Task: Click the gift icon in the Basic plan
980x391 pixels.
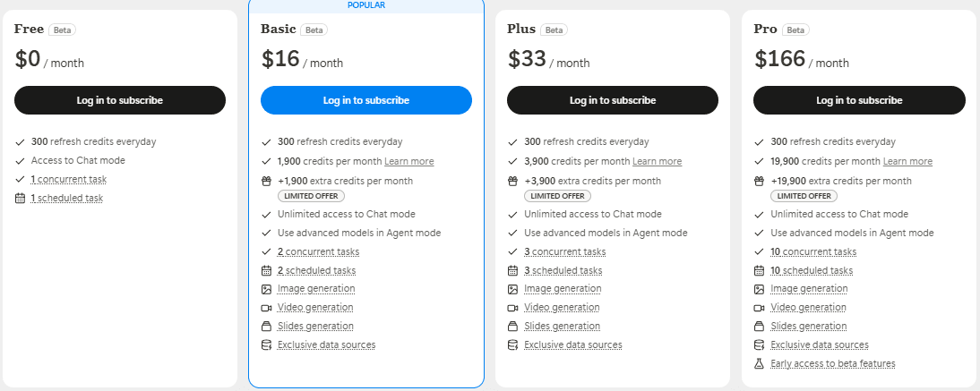Action: (x=266, y=181)
